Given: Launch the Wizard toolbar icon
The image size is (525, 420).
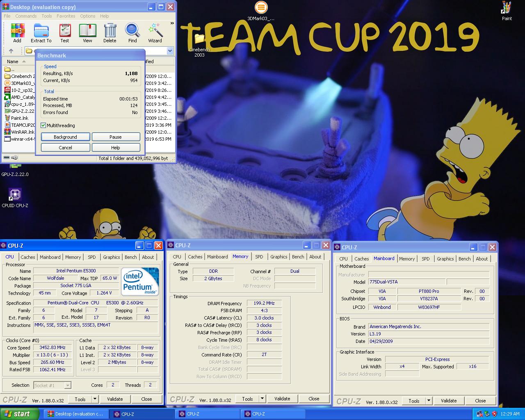Looking at the screenshot, I should pyautogui.click(x=155, y=33).
